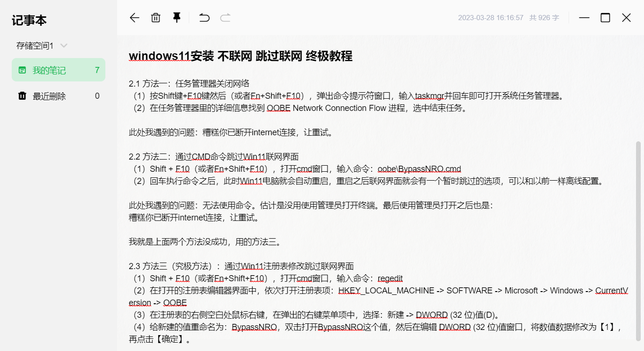644x351 pixels.
Task: Click the line 2.2 方法二：通过CMD命令跳过Win11联网界面
Action: 214,157
